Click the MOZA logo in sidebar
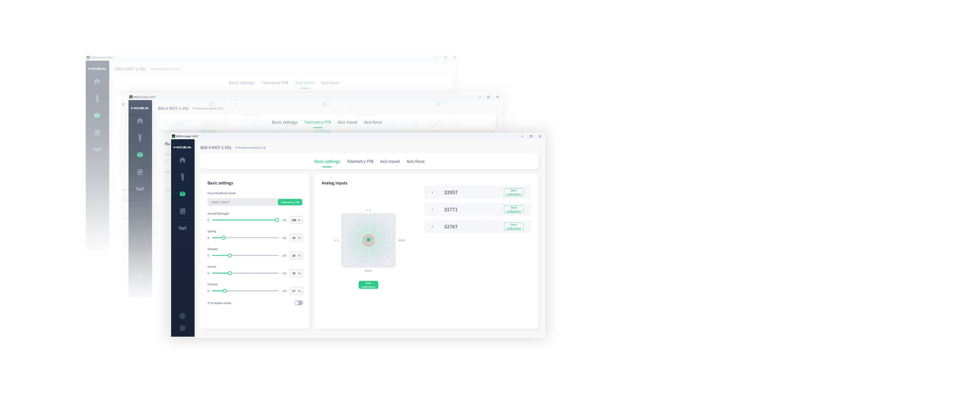 pos(183,147)
